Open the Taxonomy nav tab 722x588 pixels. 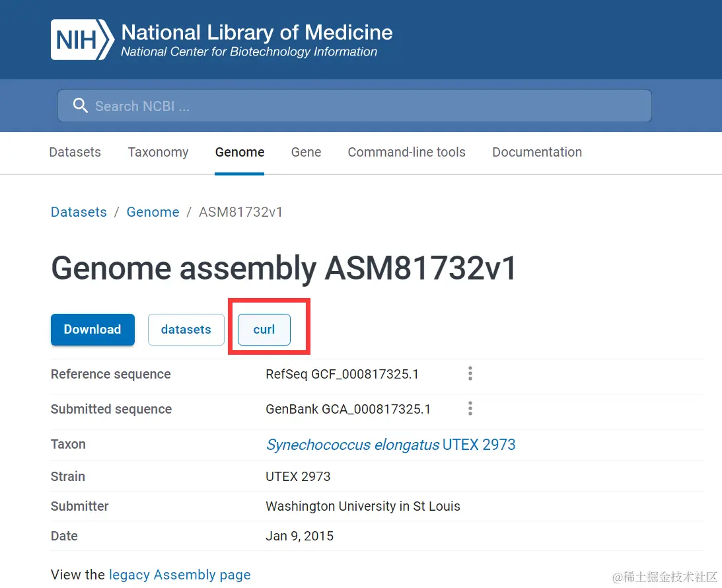tap(158, 152)
